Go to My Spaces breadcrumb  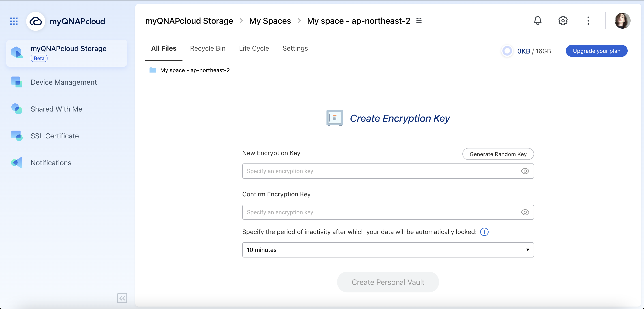[x=270, y=21]
